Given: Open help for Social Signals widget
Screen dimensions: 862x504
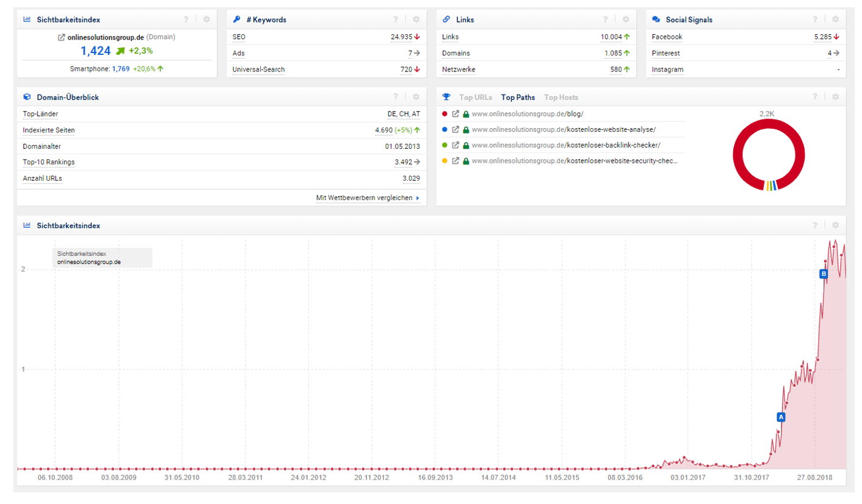Looking at the screenshot, I should point(815,20).
